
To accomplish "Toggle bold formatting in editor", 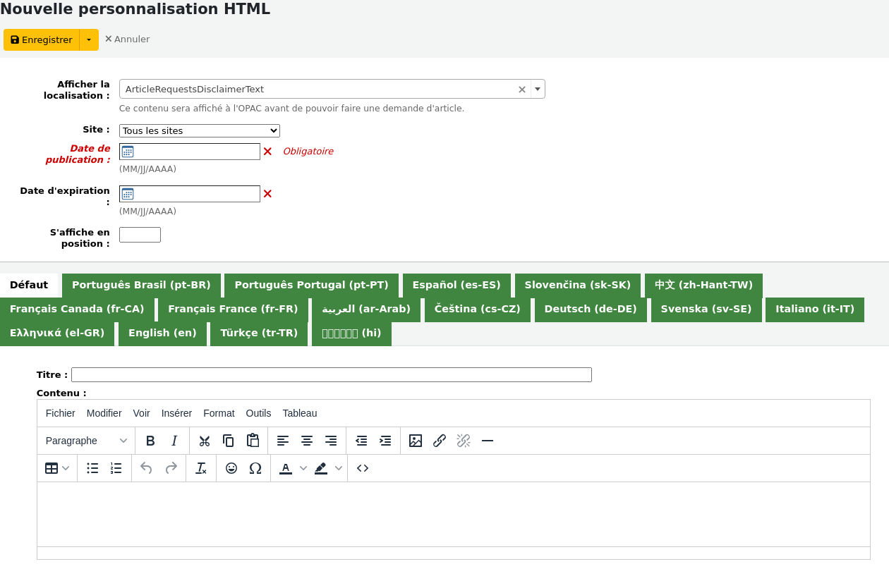I will [150, 441].
